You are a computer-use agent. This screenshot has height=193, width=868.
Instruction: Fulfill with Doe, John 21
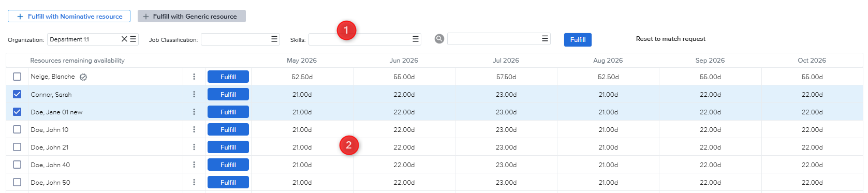228,147
